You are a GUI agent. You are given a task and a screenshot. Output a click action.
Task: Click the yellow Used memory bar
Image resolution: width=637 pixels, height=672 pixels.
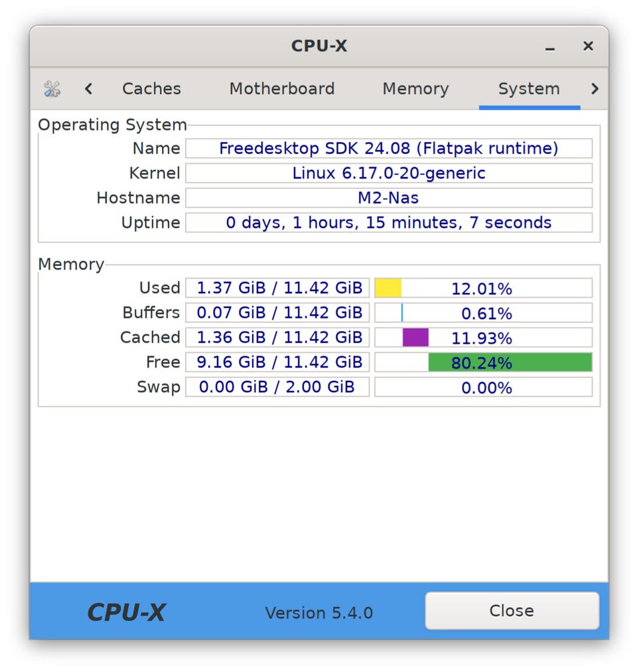(x=388, y=288)
